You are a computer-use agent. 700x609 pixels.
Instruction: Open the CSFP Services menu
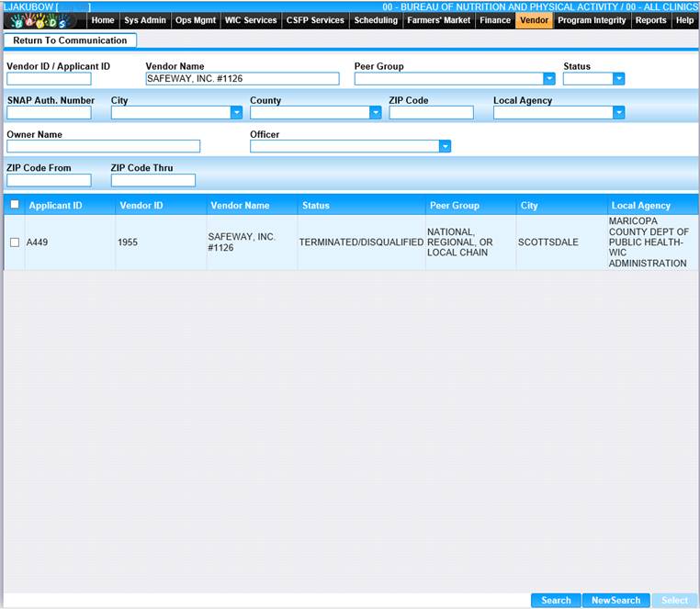(315, 20)
